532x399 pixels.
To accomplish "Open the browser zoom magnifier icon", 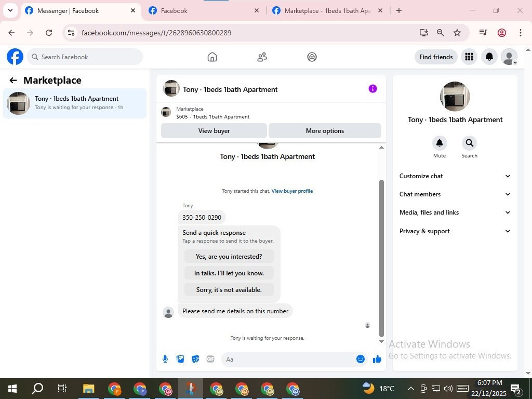I will tap(441, 33).
